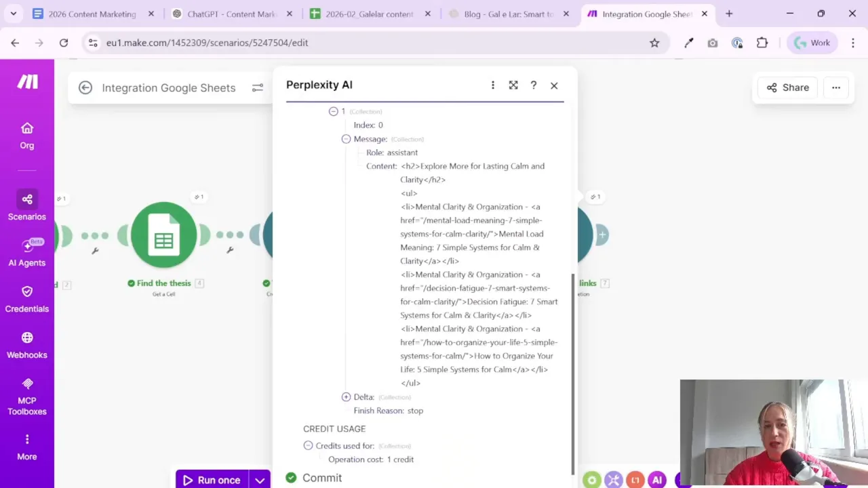View site information icon in address bar
The width and height of the screenshot is (868, 488).
click(x=94, y=43)
